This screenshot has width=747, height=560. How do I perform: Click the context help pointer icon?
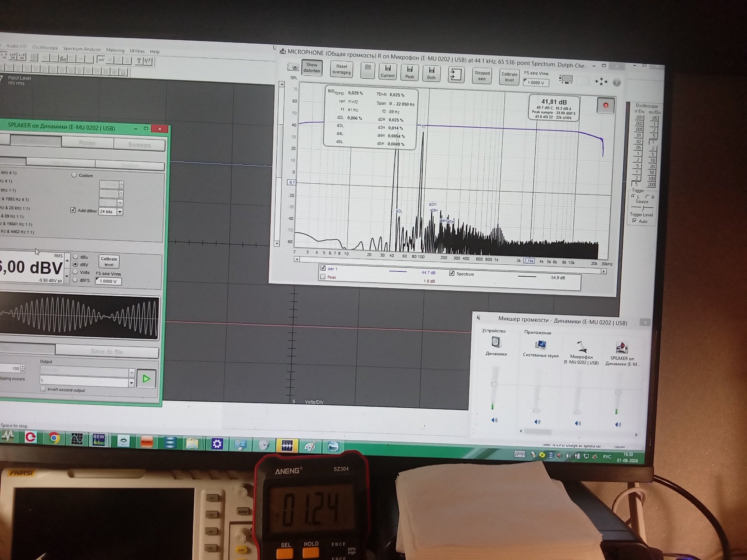tap(148, 61)
